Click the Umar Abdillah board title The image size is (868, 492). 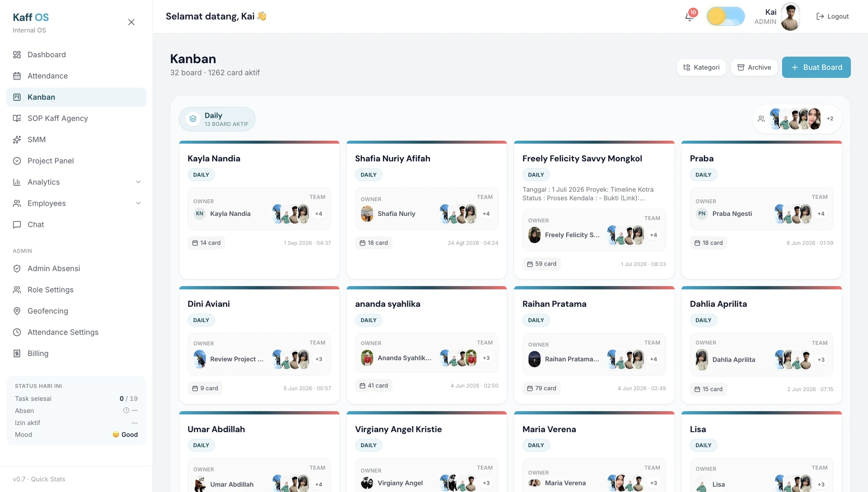216,429
